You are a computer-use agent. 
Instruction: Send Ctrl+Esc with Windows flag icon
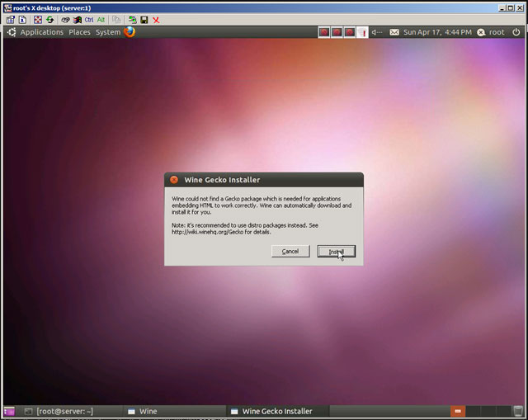[78, 20]
